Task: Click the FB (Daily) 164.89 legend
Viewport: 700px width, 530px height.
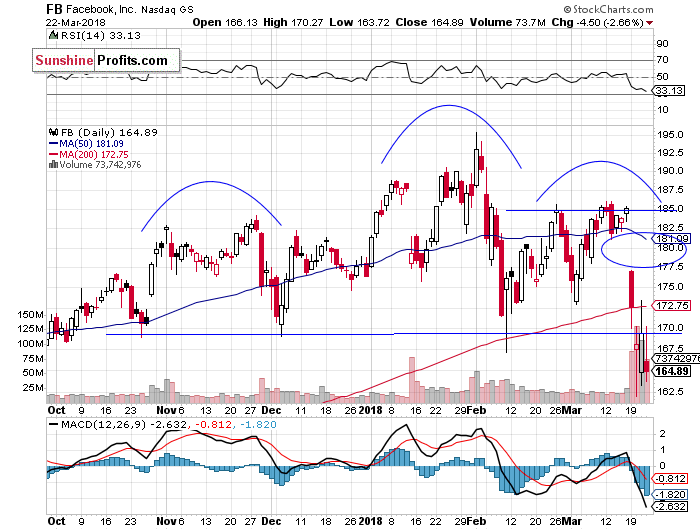Action: (109, 133)
